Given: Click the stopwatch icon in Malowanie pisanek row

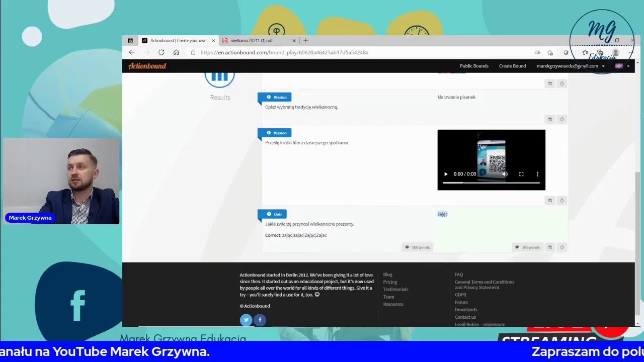Looking at the screenshot, I should 562,119.
